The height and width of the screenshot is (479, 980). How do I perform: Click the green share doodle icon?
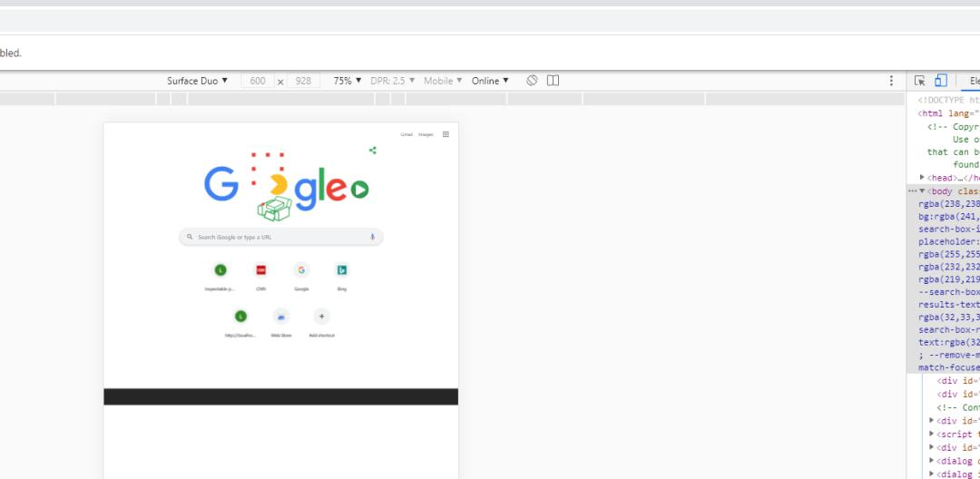point(373,150)
